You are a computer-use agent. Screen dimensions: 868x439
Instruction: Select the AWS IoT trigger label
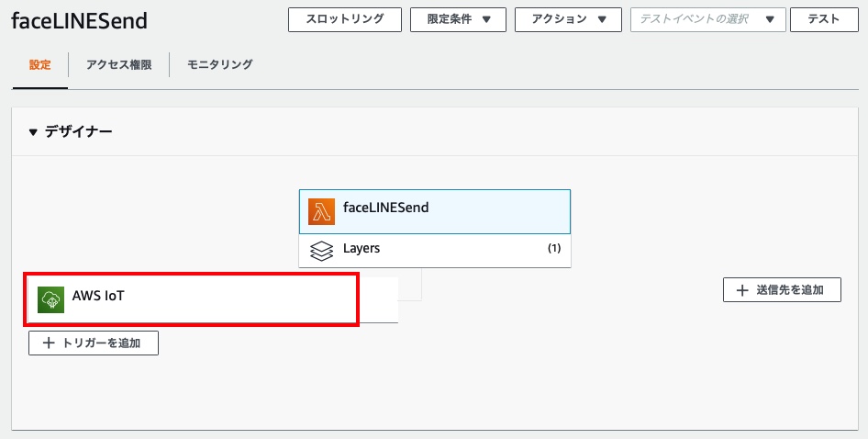tap(96, 297)
